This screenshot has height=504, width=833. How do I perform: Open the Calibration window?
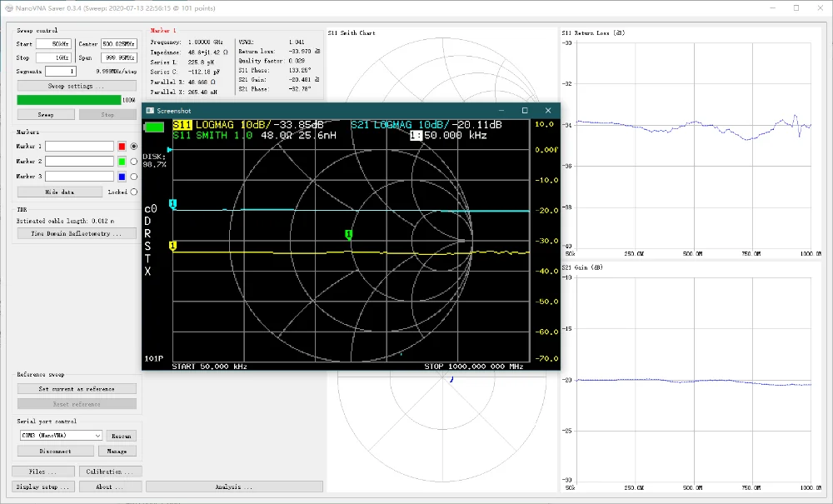[x=110, y=472]
